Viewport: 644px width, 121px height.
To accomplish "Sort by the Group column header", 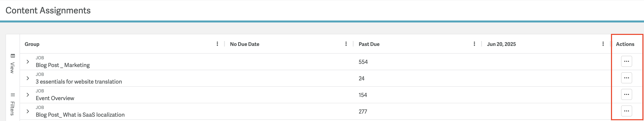I will coord(32,44).
